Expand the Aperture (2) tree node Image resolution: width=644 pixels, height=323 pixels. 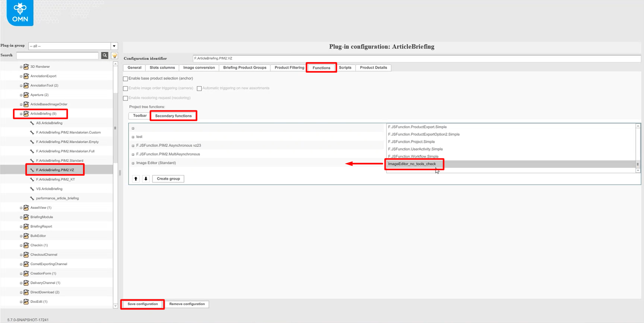[21, 95]
